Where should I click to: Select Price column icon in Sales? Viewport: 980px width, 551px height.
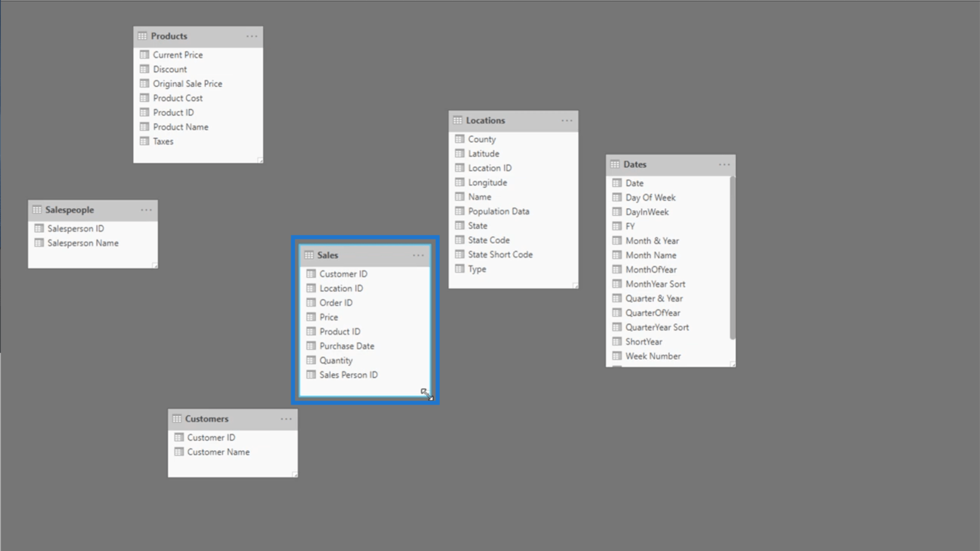pyautogui.click(x=311, y=317)
